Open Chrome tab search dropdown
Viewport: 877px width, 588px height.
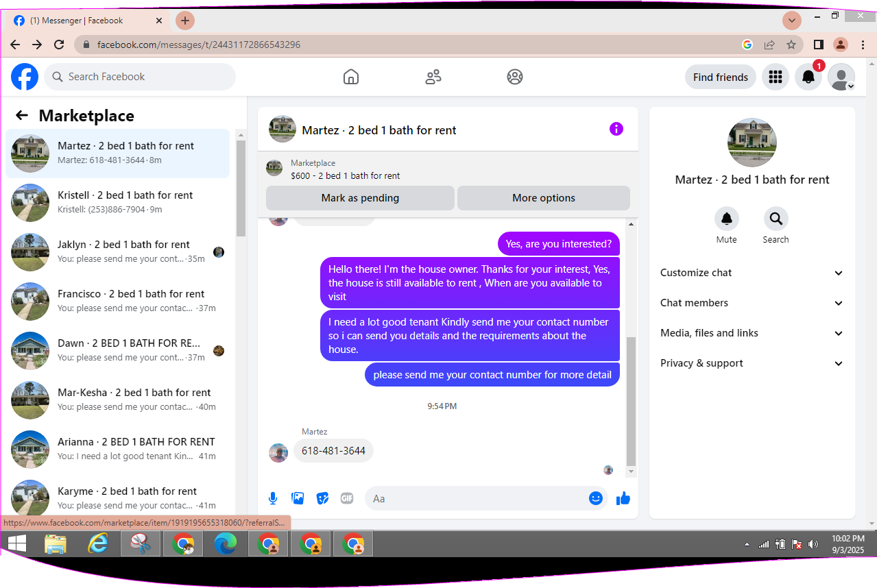point(792,20)
